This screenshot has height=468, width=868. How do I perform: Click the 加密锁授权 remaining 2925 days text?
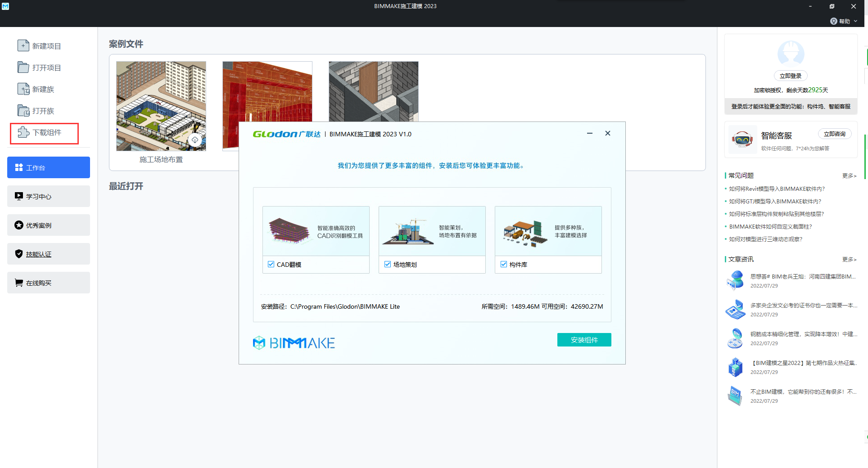tap(791, 90)
